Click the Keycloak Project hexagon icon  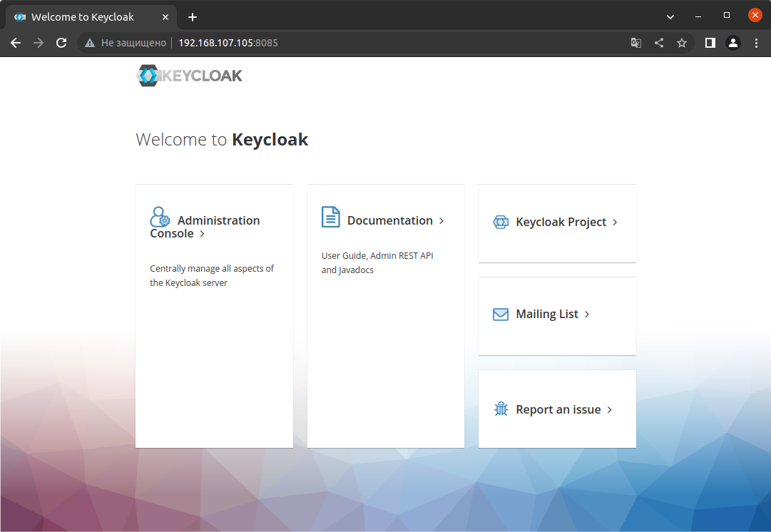pyautogui.click(x=501, y=222)
